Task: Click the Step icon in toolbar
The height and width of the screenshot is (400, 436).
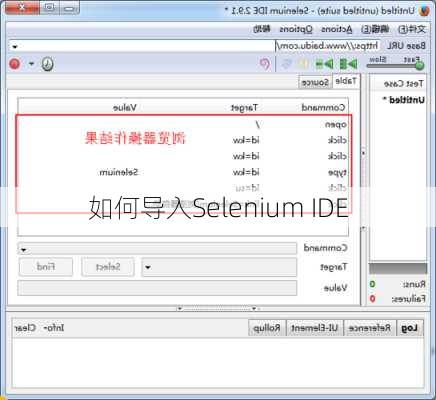Action: [x=287, y=64]
